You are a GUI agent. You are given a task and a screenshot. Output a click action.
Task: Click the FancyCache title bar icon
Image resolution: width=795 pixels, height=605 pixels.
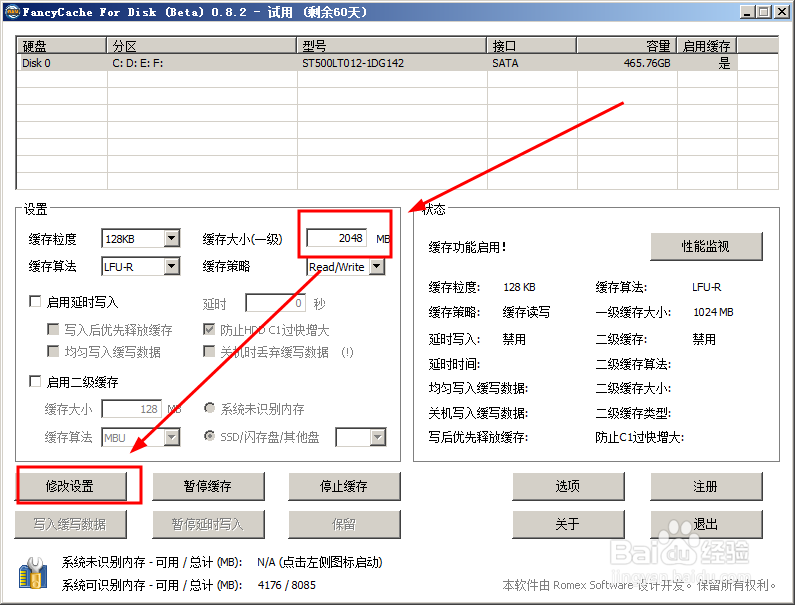[12, 12]
